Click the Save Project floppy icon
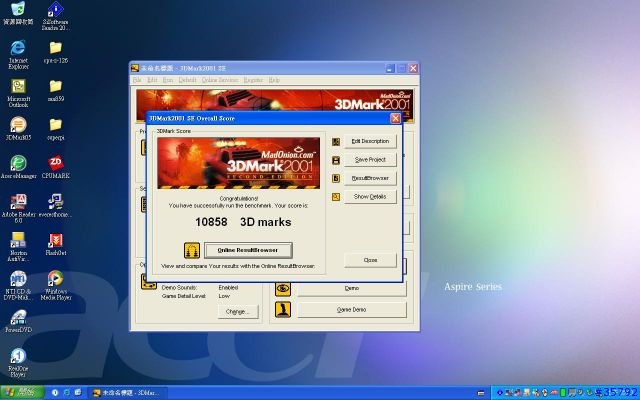 coord(336,160)
